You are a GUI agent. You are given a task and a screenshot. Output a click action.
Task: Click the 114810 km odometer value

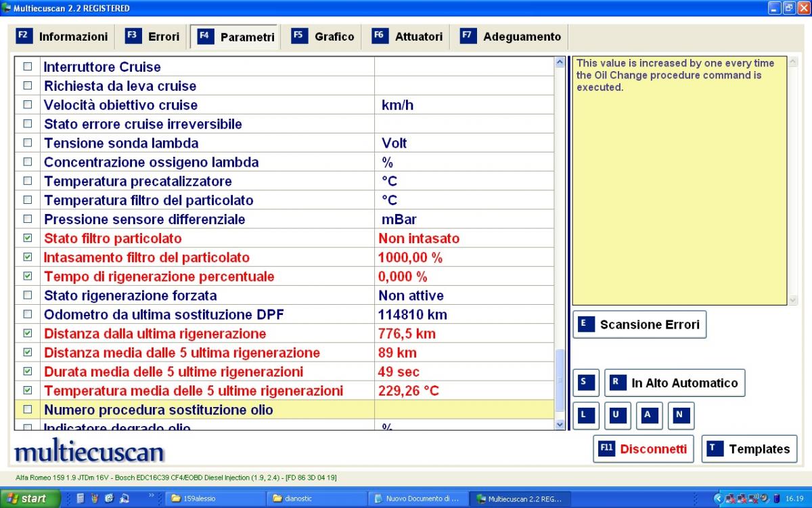pos(412,314)
